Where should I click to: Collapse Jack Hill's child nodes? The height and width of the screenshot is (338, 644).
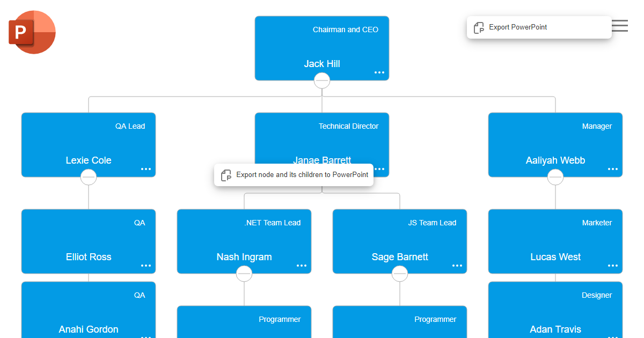pos(322,80)
